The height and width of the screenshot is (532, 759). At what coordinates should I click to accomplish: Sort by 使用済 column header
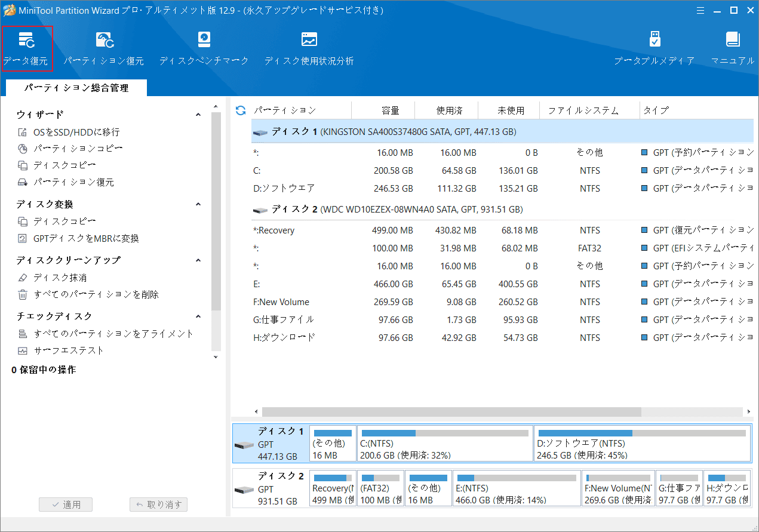[447, 110]
